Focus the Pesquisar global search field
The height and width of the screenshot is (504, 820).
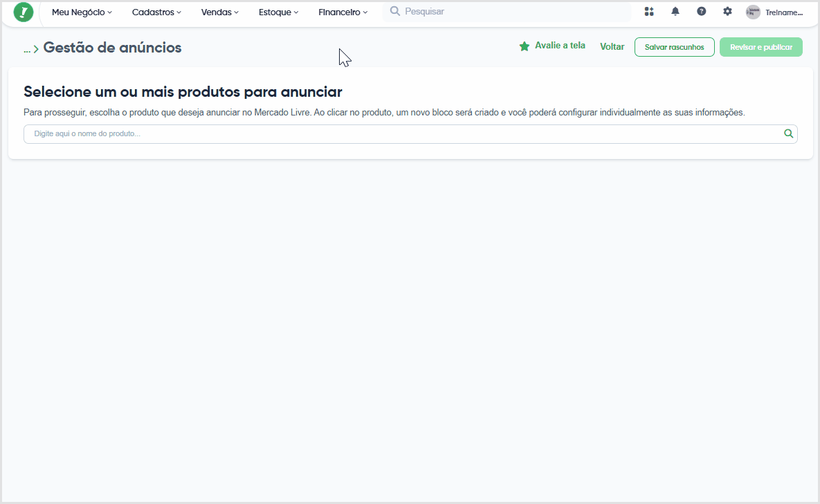(x=507, y=12)
